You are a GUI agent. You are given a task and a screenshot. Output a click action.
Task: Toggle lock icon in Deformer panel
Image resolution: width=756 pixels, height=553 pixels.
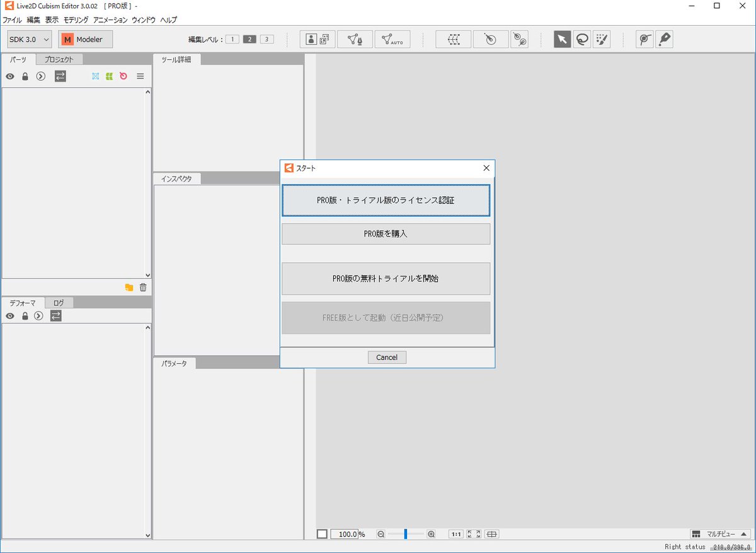pos(25,316)
